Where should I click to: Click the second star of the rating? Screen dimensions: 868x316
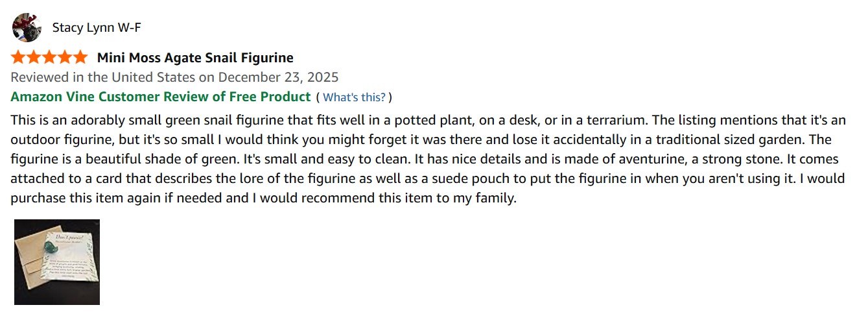point(34,57)
